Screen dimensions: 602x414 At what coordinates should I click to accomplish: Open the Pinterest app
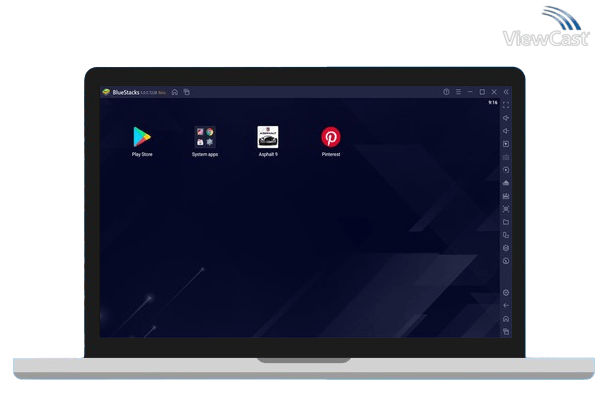click(330, 137)
